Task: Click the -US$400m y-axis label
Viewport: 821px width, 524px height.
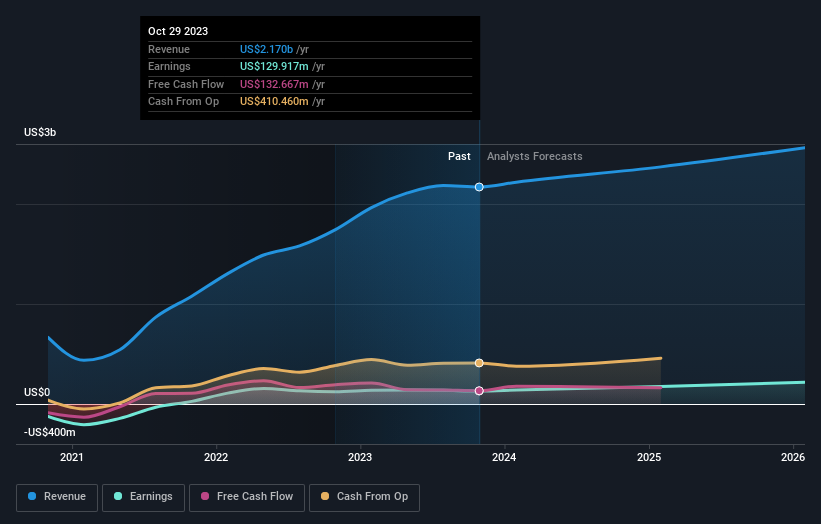Action: [50, 432]
